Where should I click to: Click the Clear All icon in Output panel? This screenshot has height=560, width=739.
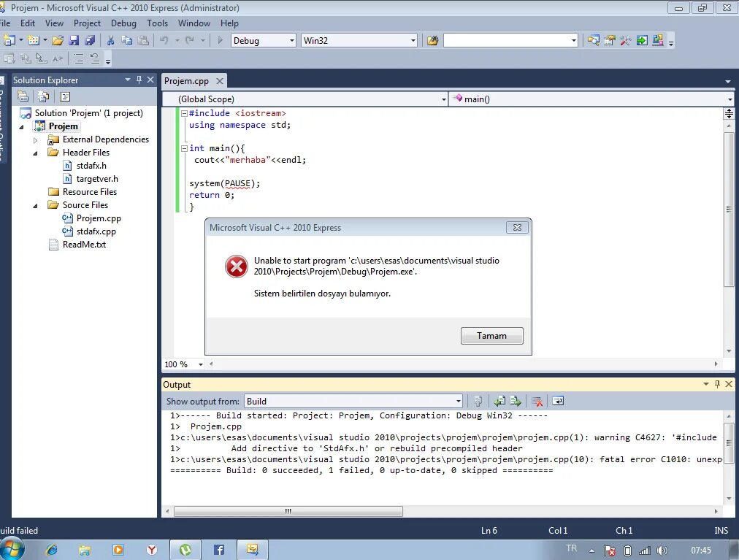[x=537, y=401]
